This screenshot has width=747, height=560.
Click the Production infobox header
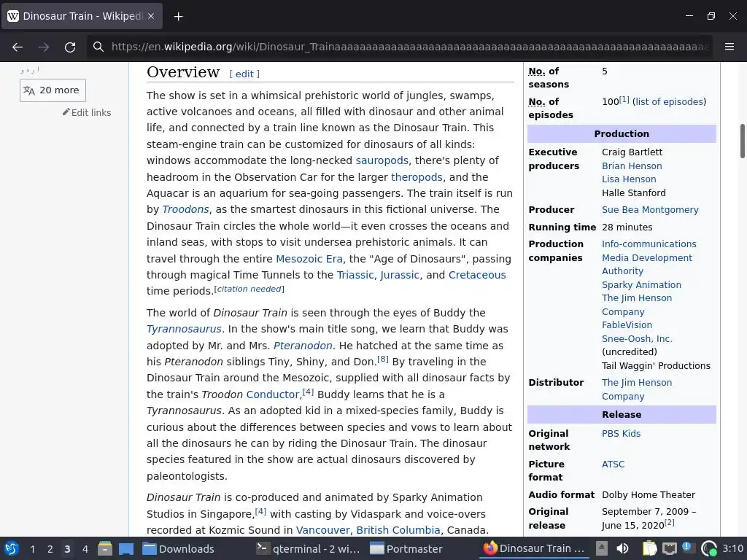click(x=622, y=134)
